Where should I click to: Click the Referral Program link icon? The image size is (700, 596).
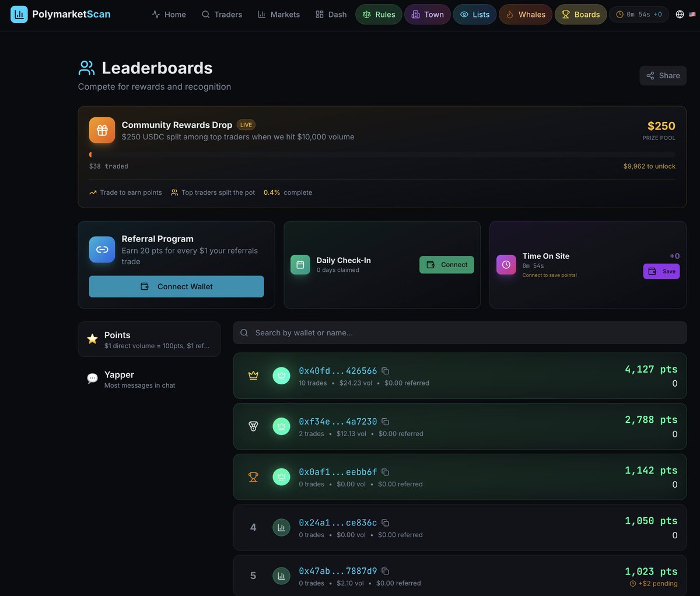click(102, 250)
